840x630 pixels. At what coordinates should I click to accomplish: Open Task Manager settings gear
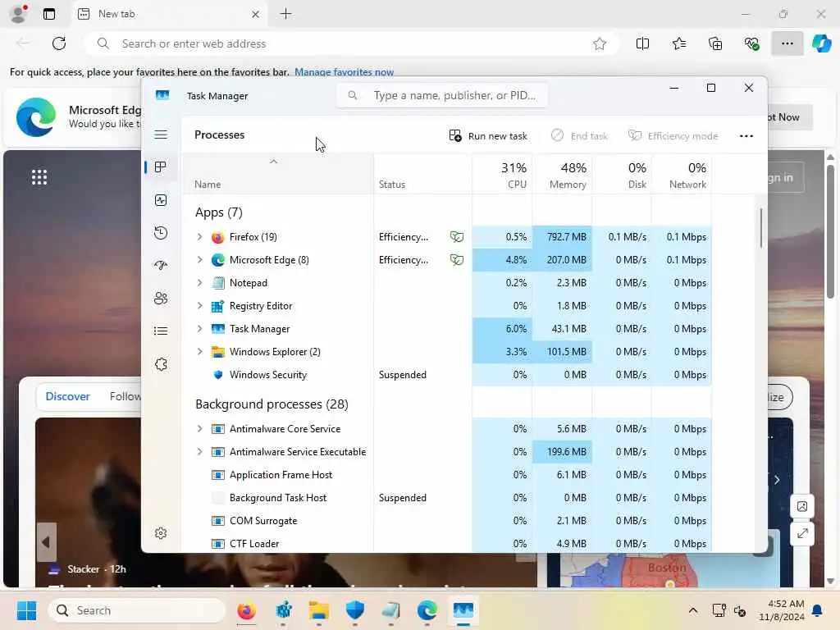[x=161, y=533]
